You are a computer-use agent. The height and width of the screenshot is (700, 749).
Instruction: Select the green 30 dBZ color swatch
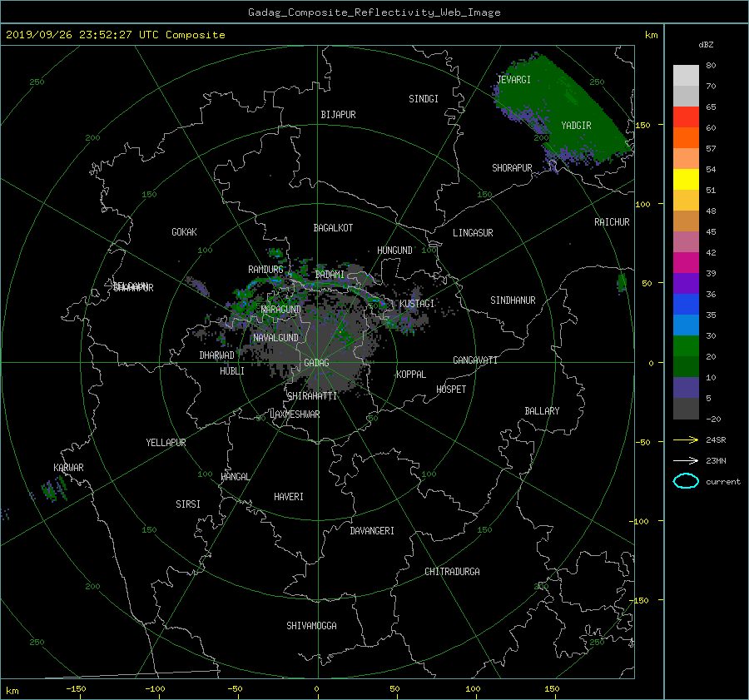coord(686,346)
